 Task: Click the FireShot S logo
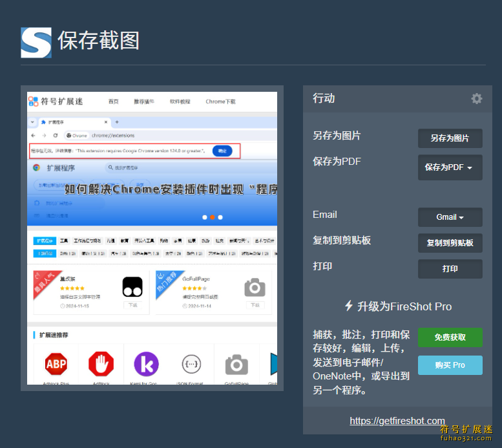(36, 43)
